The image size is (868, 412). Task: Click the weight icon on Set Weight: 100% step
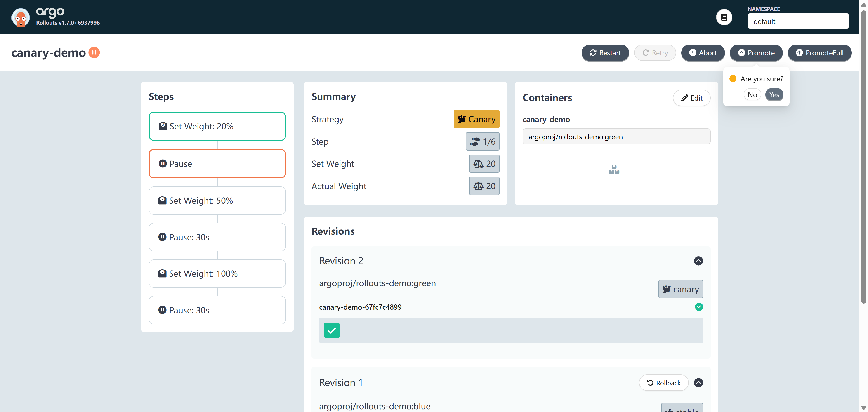tap(163, 273)
